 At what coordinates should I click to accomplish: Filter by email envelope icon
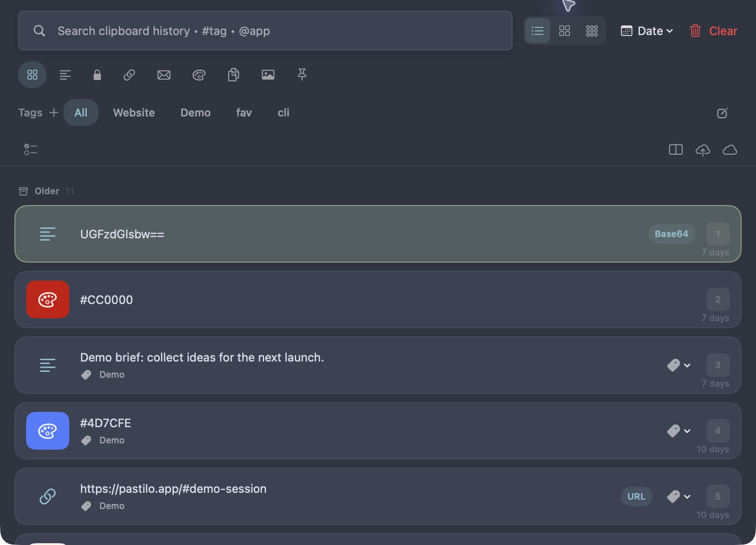(164, 75)
